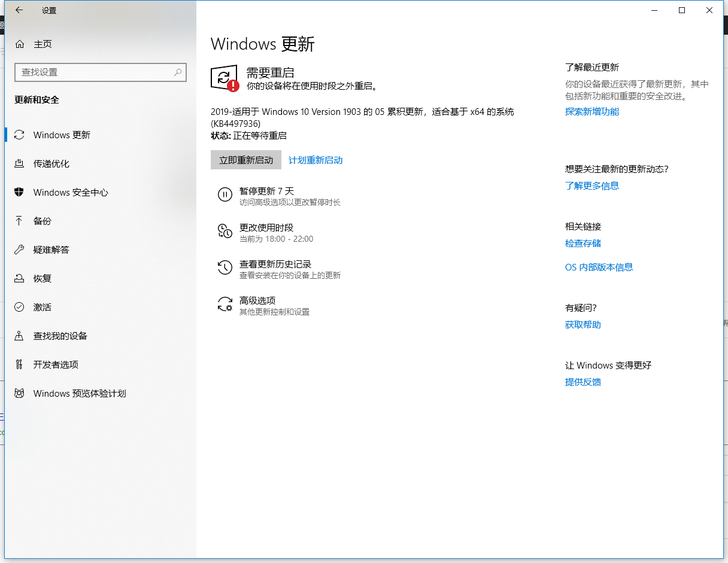This screenshot has height=563, width=728.
Task: Click the 开发者选项 sliders icon
Action: [x=20, y=365]
